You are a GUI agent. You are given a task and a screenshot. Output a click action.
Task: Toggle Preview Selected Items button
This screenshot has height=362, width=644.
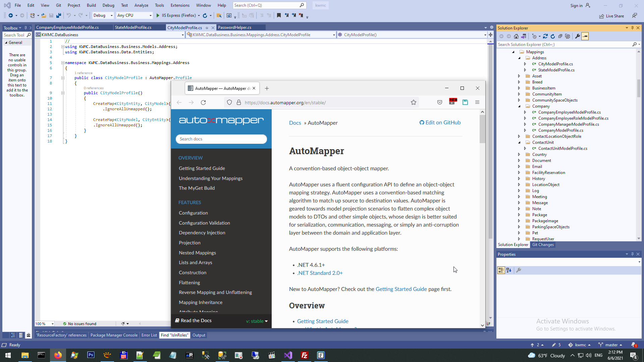[585, 36]
